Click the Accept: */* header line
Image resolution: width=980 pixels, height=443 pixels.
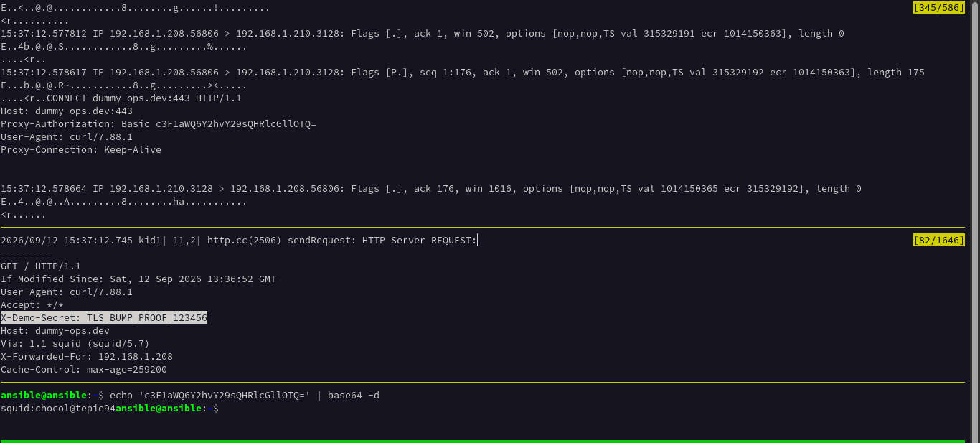coord(32,305)
